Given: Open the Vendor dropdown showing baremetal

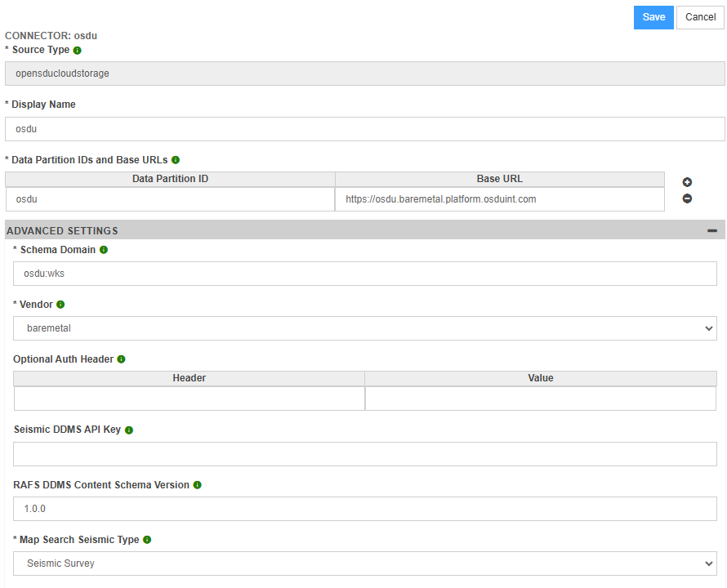Looking at the screenshot, I should [364, 328].
